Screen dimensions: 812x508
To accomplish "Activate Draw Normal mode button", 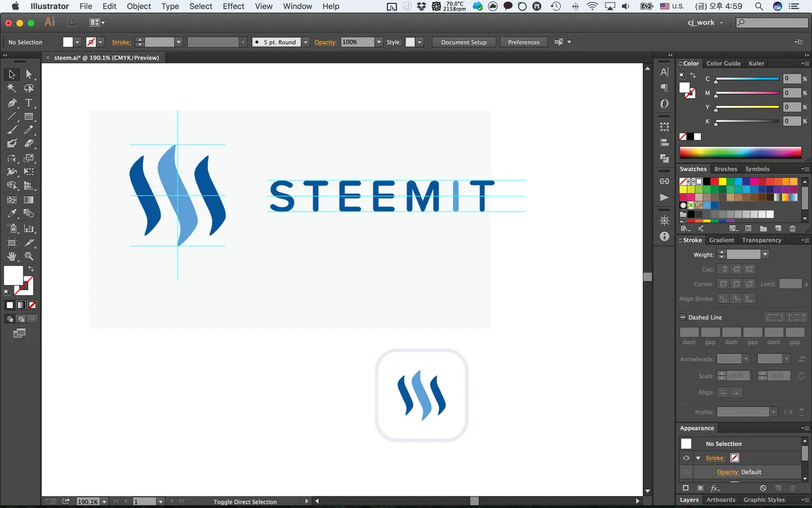I will (10, 319).
